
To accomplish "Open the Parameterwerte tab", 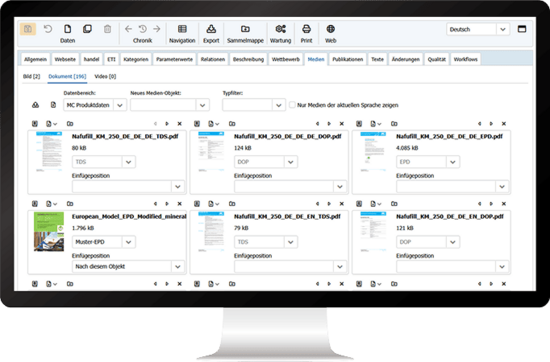I will coord(175,59).
